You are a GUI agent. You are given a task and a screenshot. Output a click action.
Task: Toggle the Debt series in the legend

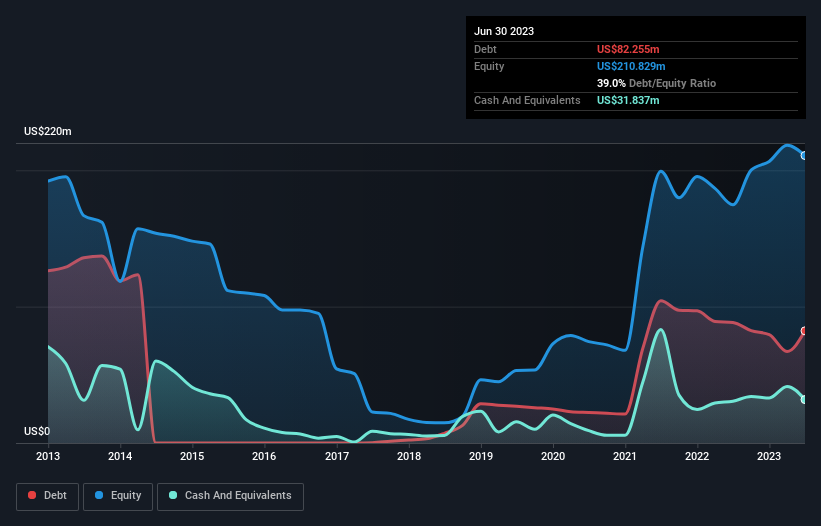point(47,496)
